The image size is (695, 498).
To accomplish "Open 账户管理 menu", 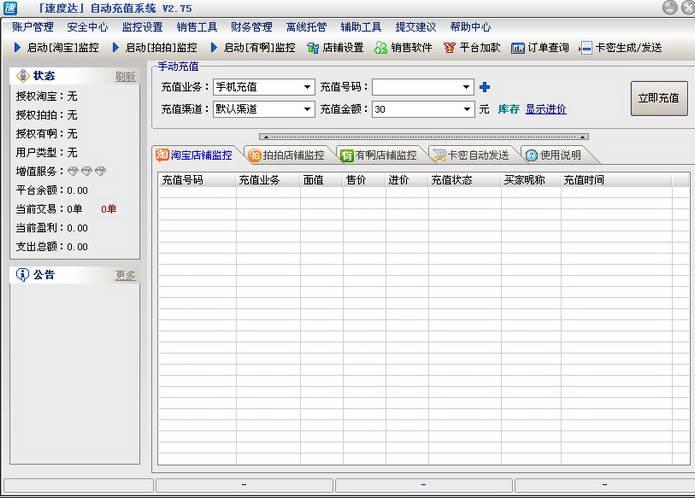I will [x=33, y=27].
